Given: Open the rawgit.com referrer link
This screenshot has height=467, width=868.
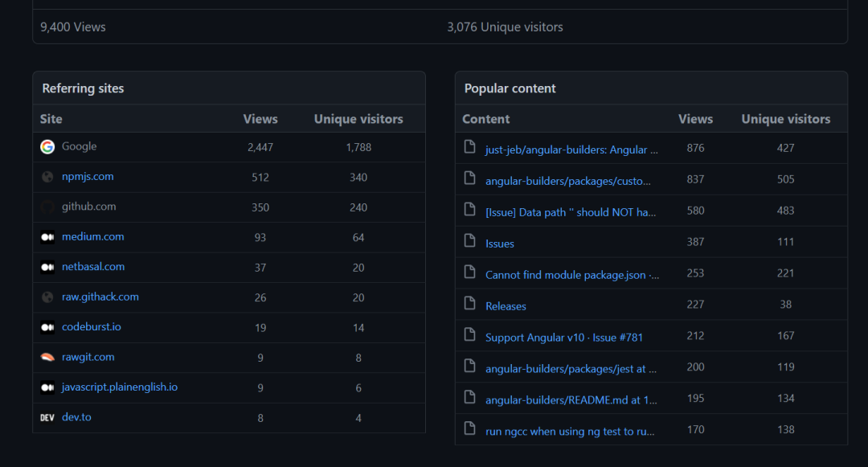Looking at the screenshot, I should (88, 357).
